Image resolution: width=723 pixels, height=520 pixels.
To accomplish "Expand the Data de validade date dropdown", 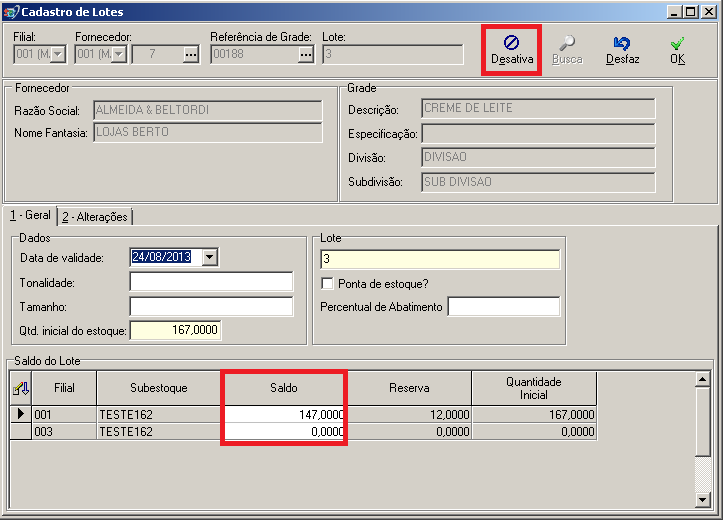I will coord(209,257).
